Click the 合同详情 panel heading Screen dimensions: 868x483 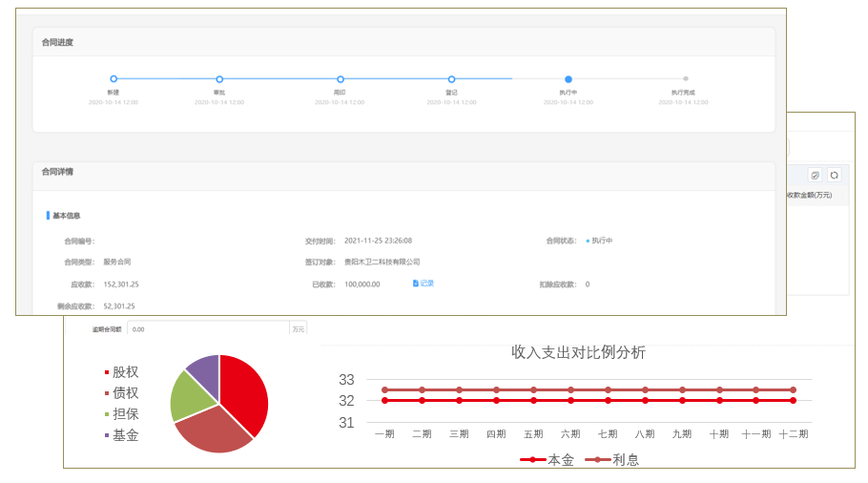[x=57, y=172]
